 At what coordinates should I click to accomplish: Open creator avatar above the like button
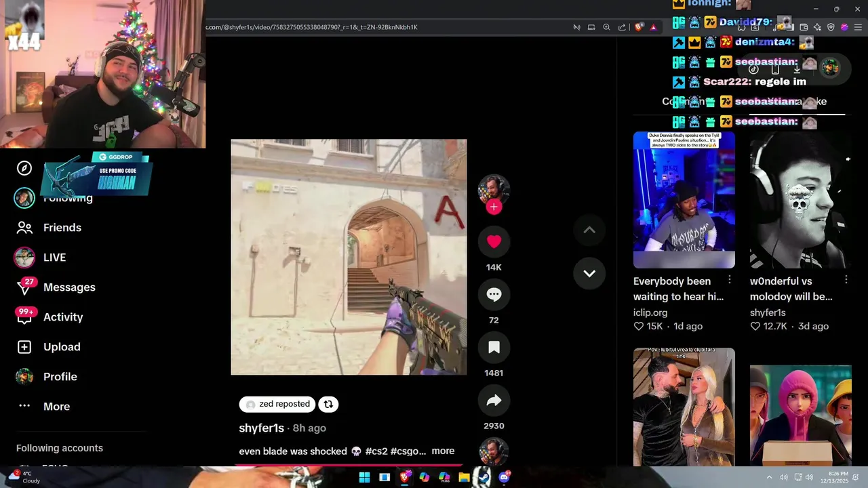point(494,189)
